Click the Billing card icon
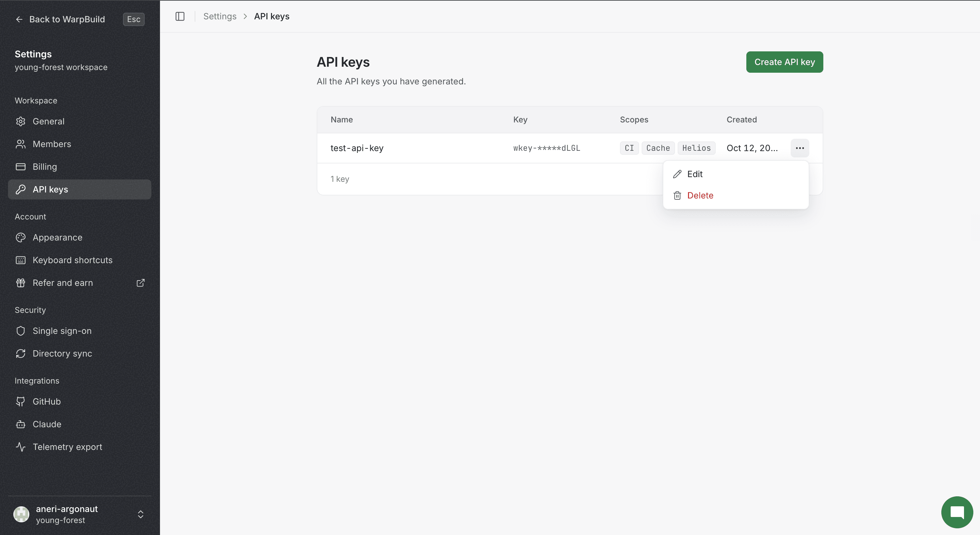 point(21,167)
